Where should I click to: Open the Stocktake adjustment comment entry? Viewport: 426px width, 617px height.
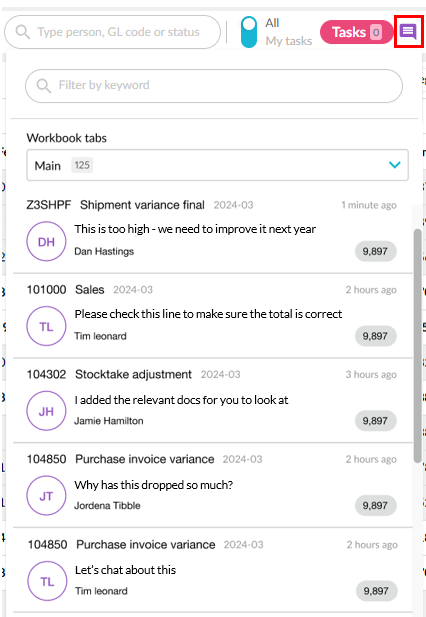click(x=212, y=401)
